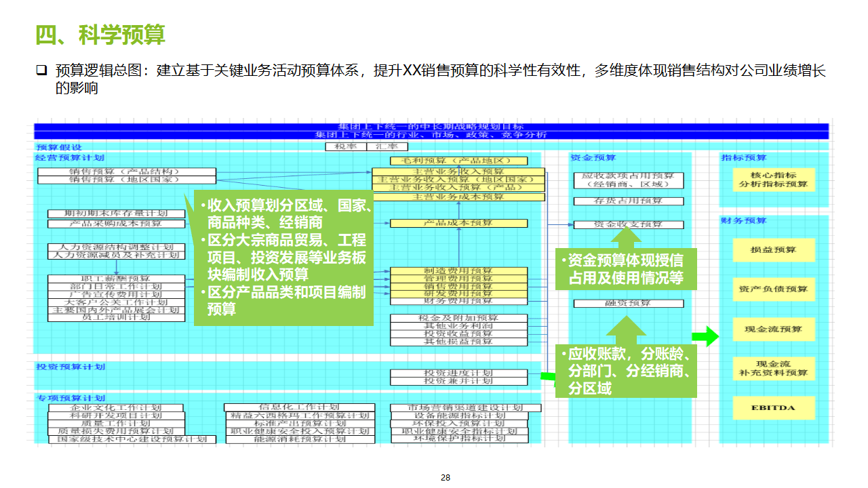
Task: Select the 主要国内外产品展会计划 row
Action: 116,310
